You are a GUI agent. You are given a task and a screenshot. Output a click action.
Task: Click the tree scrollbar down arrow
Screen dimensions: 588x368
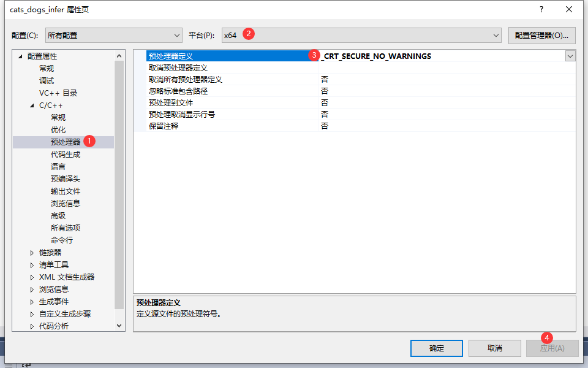click(x=119, y=326)
